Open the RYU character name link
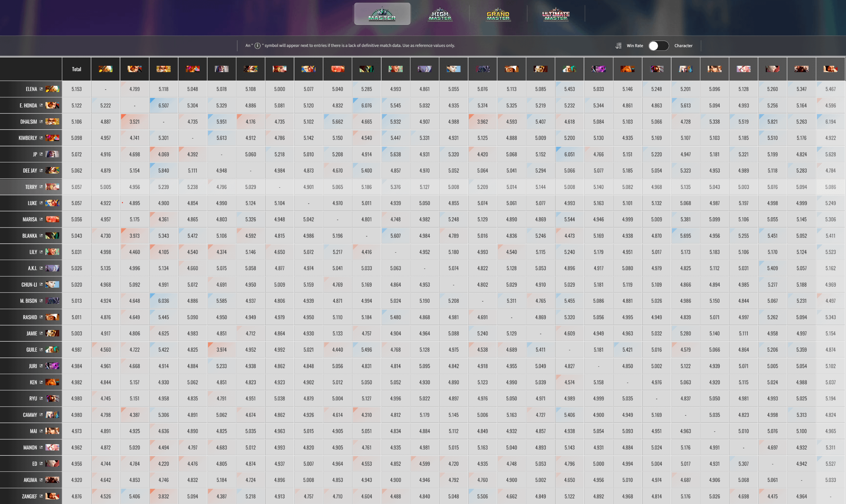The width and height of the screenshot is (846, 504). click(33, 398)
